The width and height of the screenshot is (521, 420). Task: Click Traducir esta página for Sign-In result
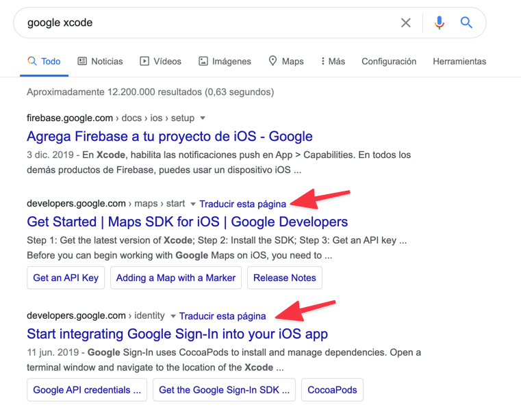coord(223,316)
